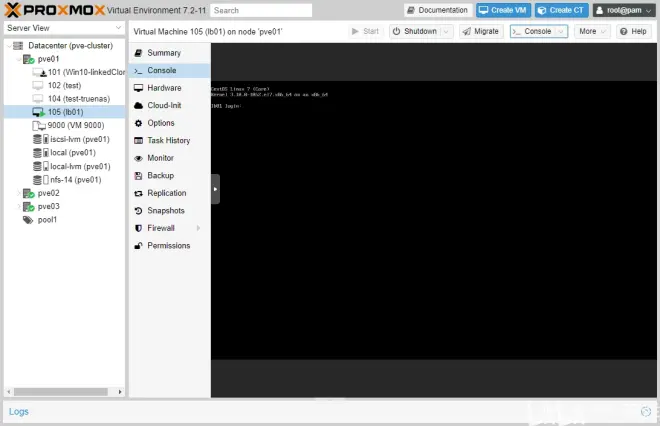Click the Proxmox logo
The image size is (660, 426).
pyautogui.click(x=55, y=10)
